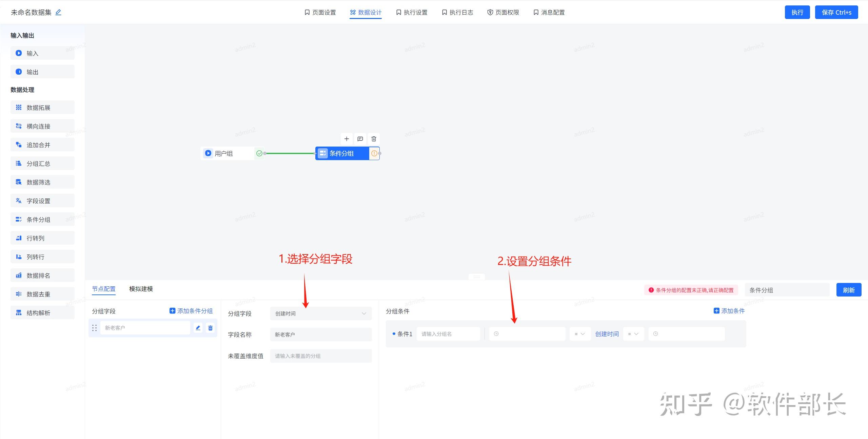Edit the 新老客户 group field pencil icon
The width and height of the screenshot is (868, 439).
[198, 328]
